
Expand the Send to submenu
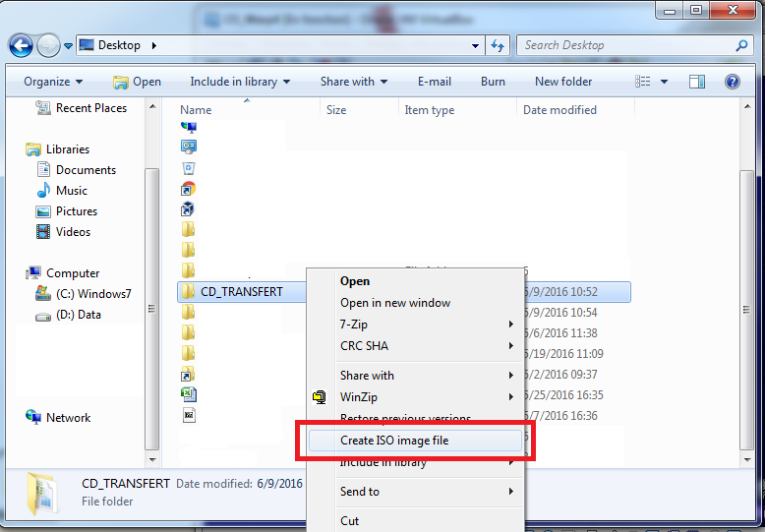point(425,492)
